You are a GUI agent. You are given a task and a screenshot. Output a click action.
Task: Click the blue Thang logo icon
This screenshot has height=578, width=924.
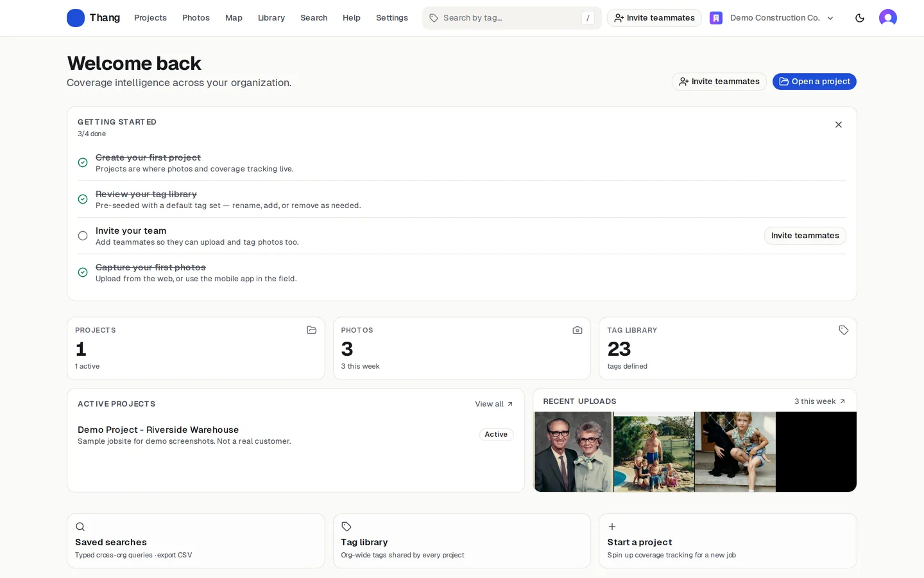coord(76,18)
